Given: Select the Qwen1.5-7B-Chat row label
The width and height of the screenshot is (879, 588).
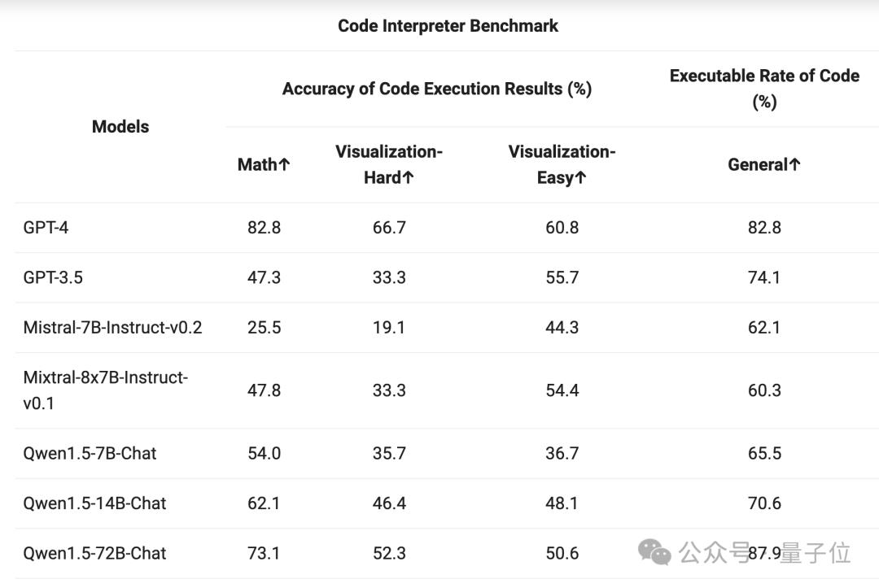Looking at the screenshot, I should pos(90,453).
